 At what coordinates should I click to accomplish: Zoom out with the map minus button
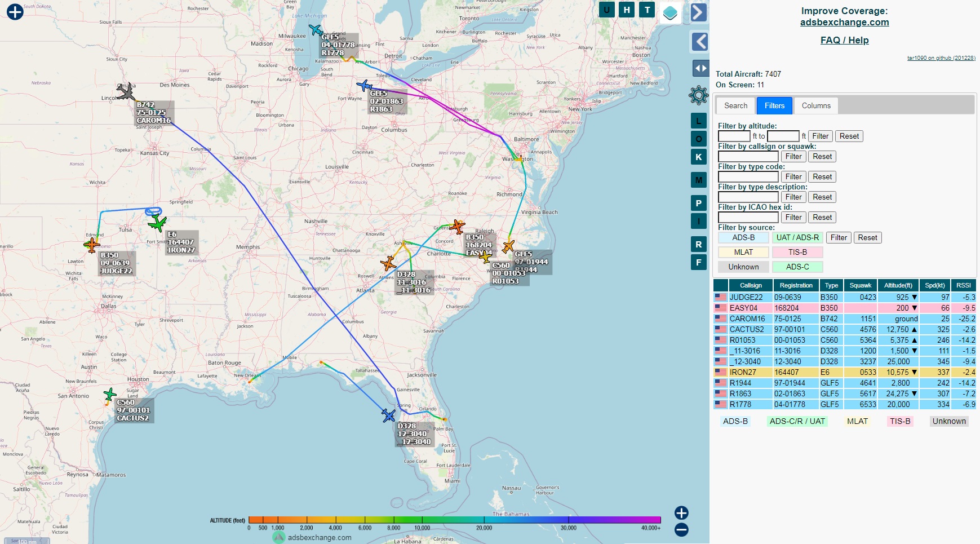pos(681,529)
